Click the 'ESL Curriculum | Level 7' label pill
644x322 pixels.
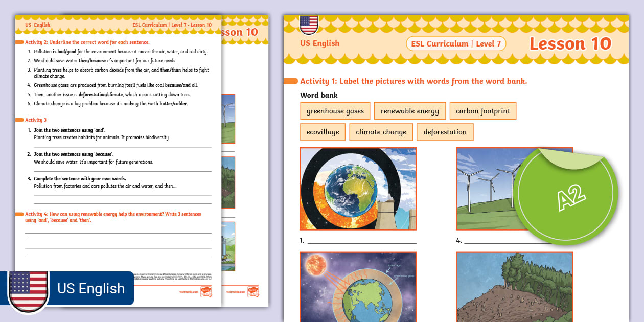pyautogui.click(x=455, y=43)
